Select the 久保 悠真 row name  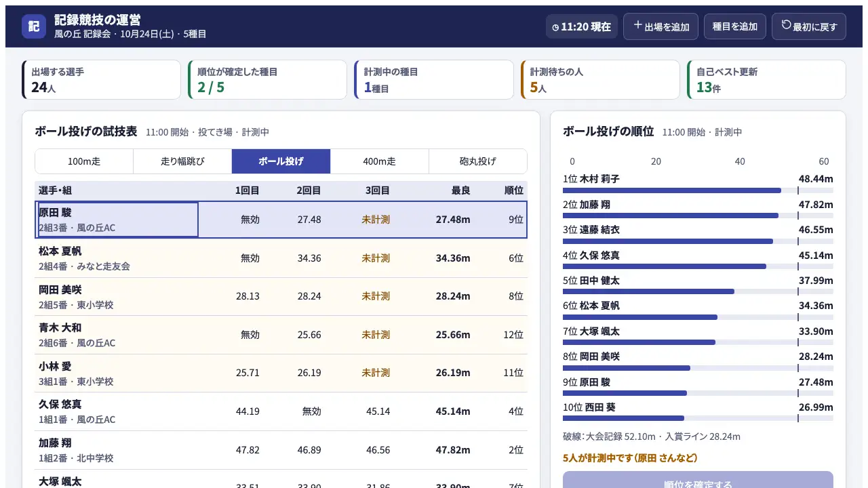click(60, 404)
